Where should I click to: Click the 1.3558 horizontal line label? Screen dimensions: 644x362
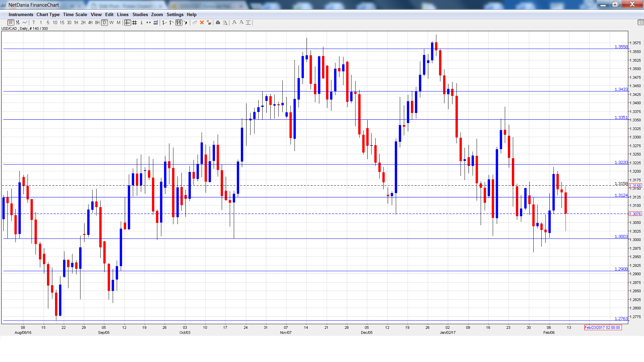click(x=621, y=47)
